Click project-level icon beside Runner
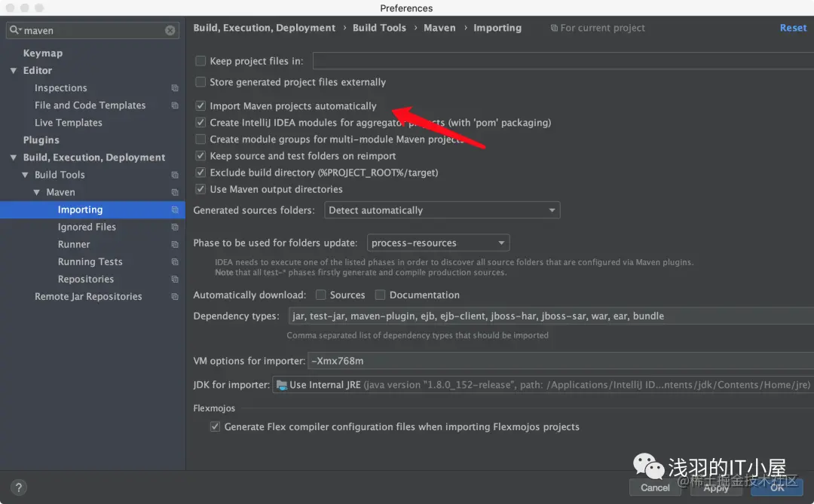The height and width of the screenshot is (504, 814). pos(175,245)
